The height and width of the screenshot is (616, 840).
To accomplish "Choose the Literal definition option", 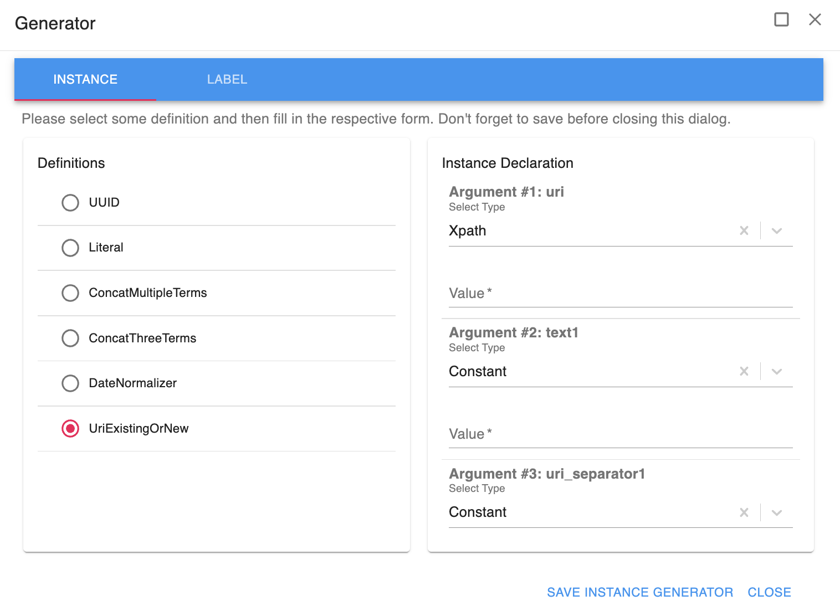I will pyautogui.click(x=70, y=248).
